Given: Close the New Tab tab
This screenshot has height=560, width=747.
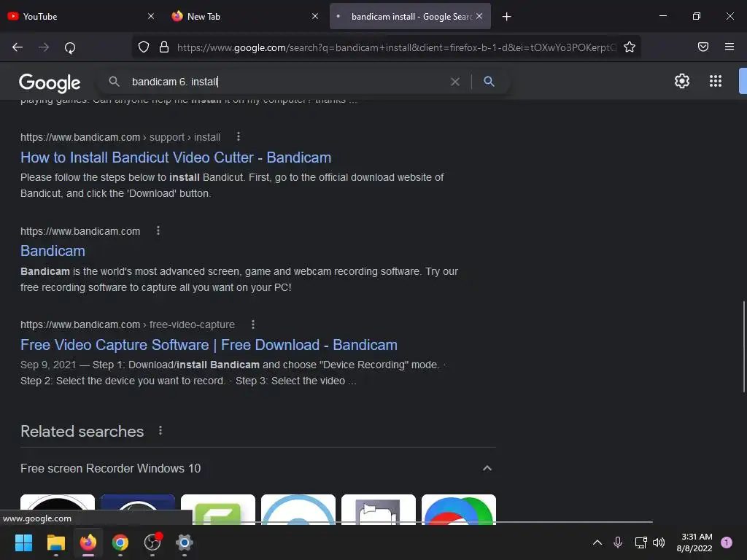Looking at the screenshot, I should 315,16.
